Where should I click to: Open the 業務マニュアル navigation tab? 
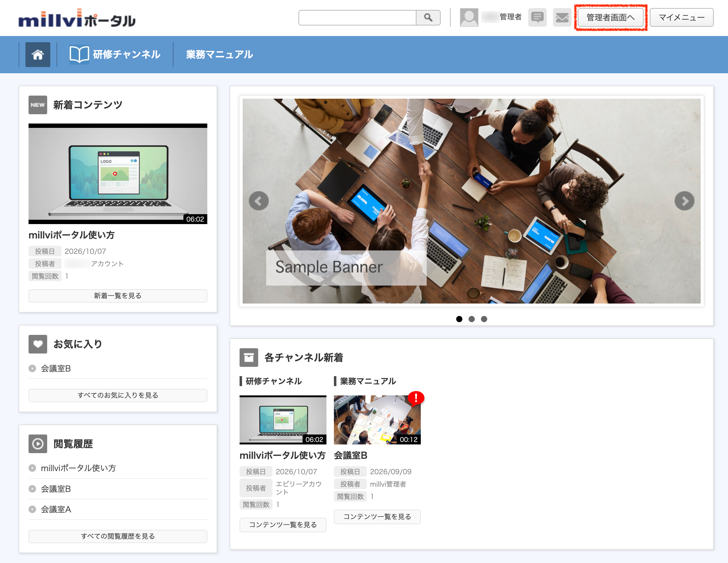pos(219,54)
